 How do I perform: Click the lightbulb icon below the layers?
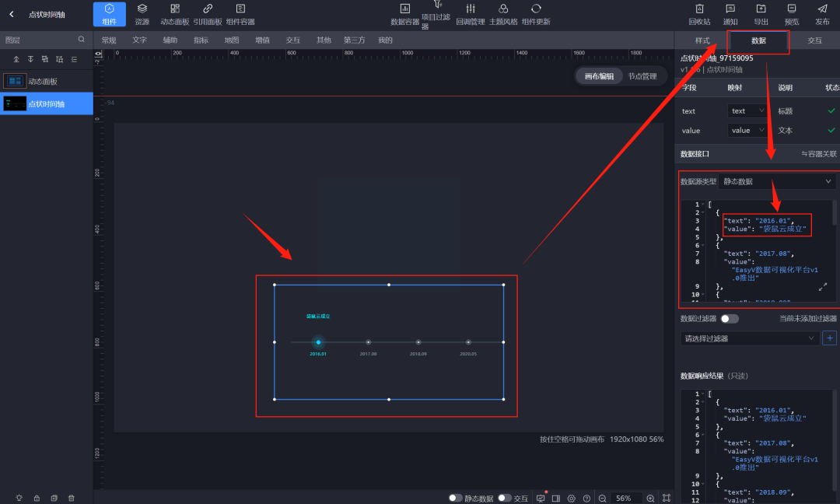click(19, 498)
